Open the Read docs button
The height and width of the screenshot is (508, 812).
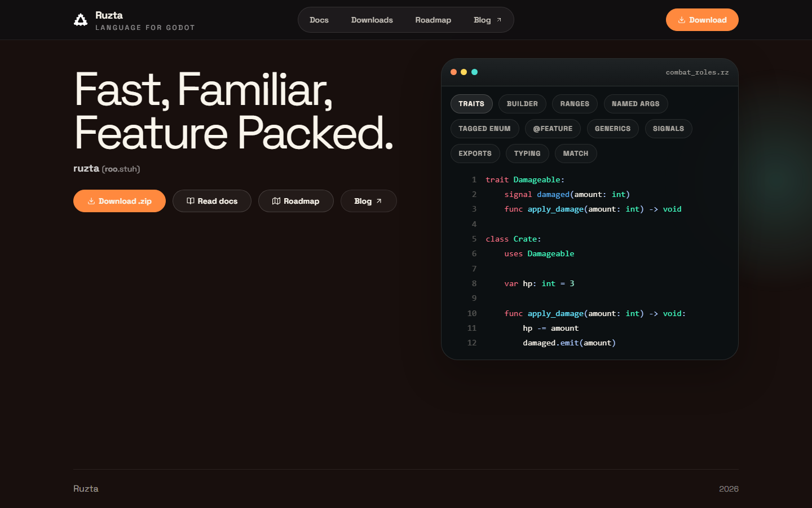click(212, 201)
